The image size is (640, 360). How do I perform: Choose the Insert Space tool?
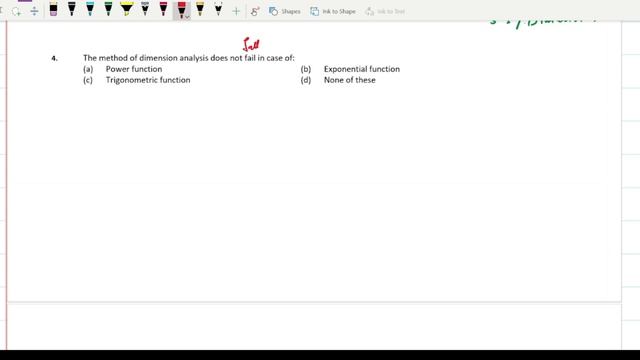tap(34, 11)
